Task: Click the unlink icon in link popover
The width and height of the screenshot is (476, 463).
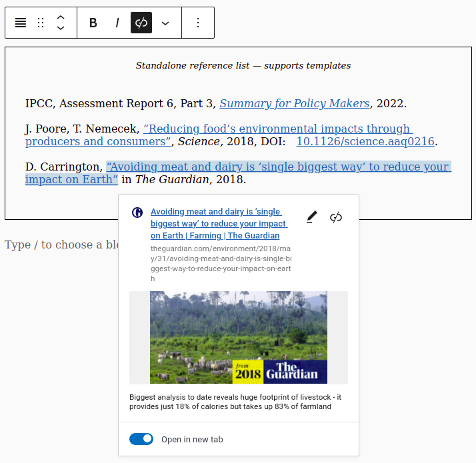Action: tap(336, 217)
